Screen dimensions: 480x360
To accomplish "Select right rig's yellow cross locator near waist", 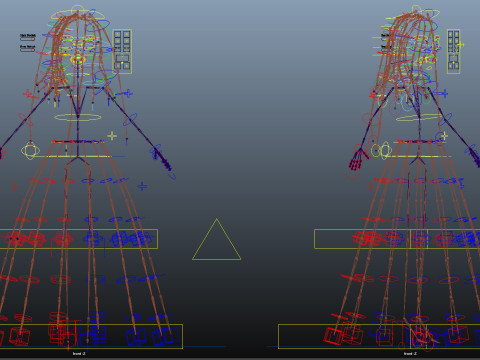I will click(444, 136).
